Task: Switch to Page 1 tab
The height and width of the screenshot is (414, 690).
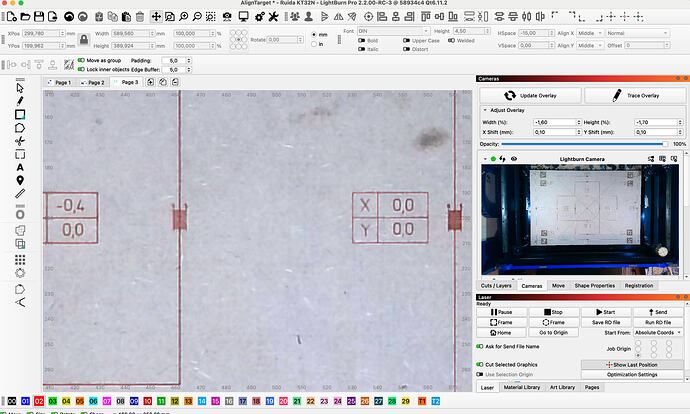Action: 59,82
